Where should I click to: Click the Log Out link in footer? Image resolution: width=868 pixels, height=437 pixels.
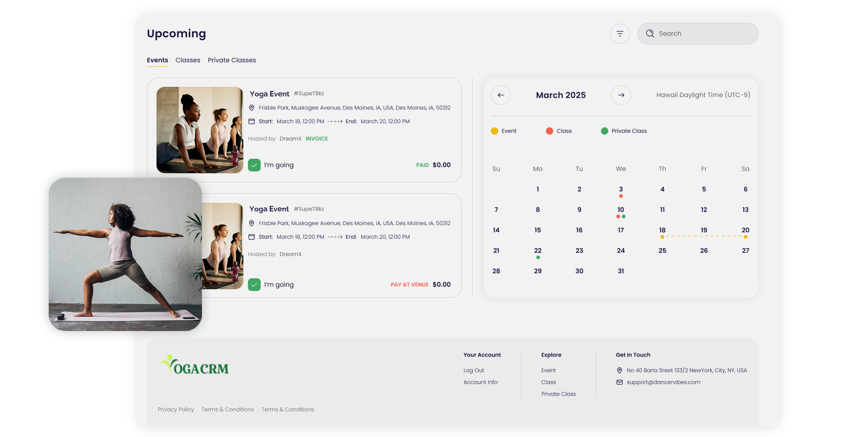click(474, 371)
